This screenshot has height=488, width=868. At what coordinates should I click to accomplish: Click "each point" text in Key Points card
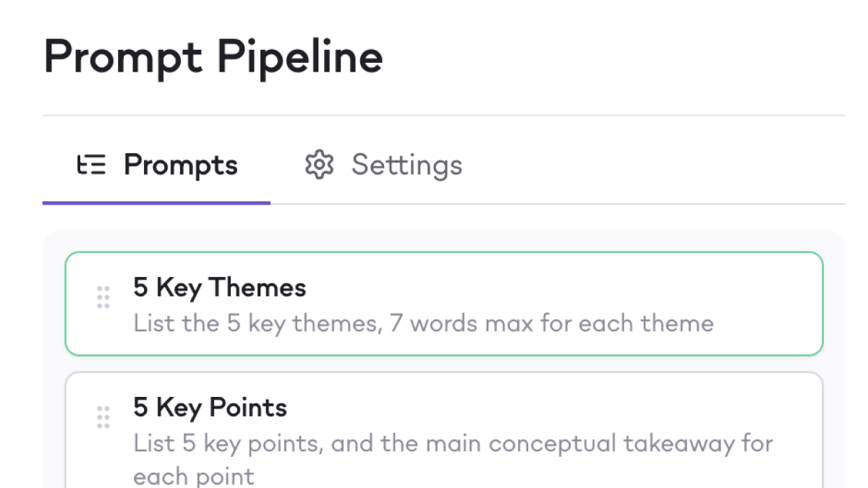pyautogui.click(x=194, y=476)
